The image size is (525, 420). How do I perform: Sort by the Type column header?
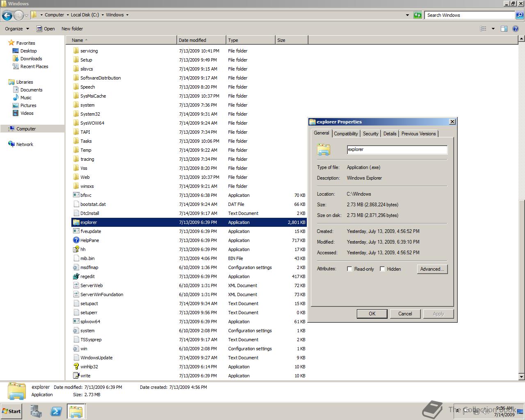(251, 40)
